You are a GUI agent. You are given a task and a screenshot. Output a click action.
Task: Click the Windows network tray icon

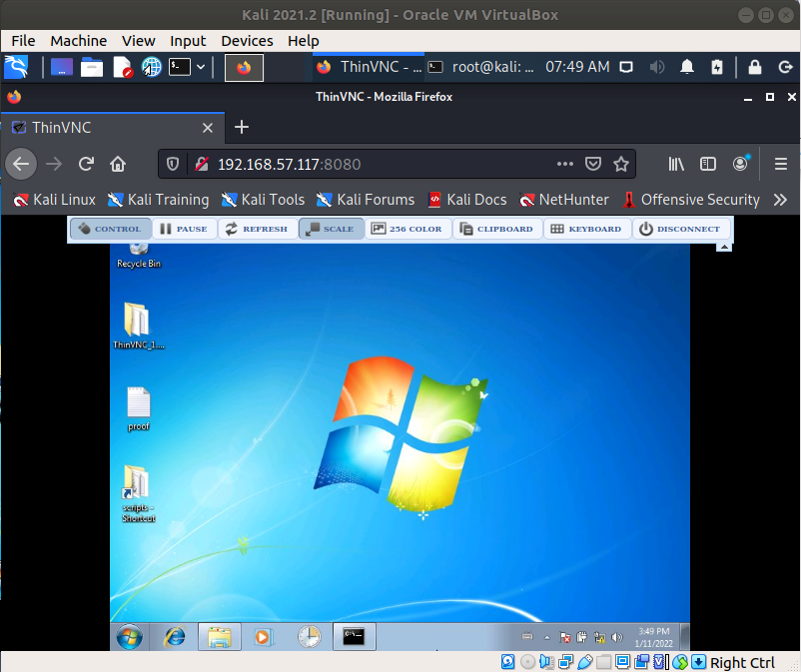click(x=599, y=637)
